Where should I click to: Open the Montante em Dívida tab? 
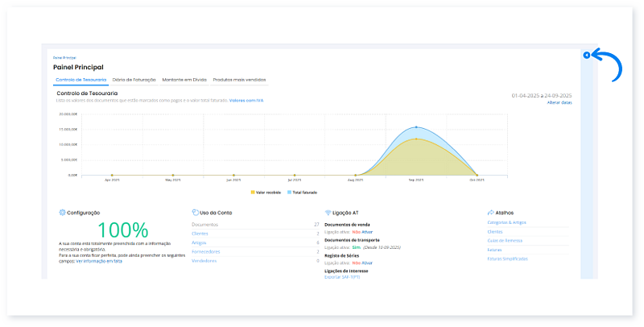[x=184, y=80]
